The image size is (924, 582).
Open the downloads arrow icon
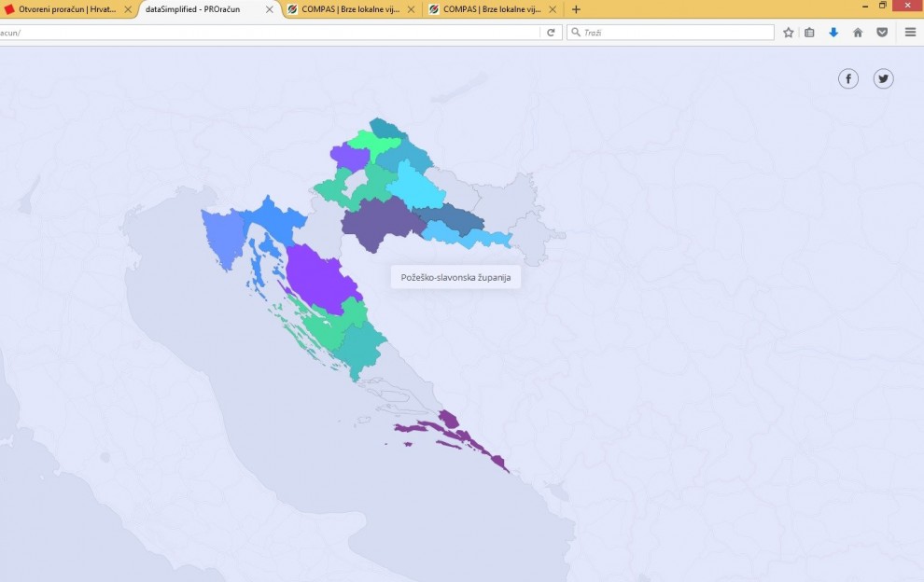[833, 33]
